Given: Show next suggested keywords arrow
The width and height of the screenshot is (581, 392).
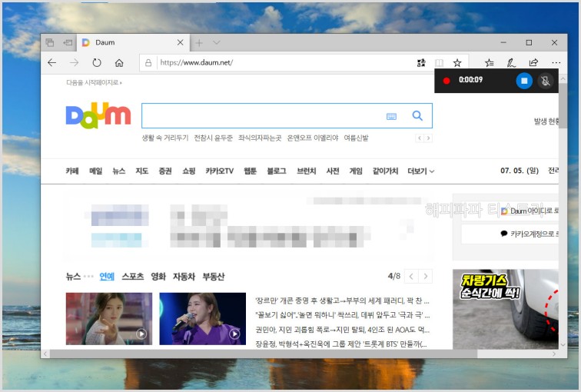Looking at the screenshot, I should [x=428, y=138].
